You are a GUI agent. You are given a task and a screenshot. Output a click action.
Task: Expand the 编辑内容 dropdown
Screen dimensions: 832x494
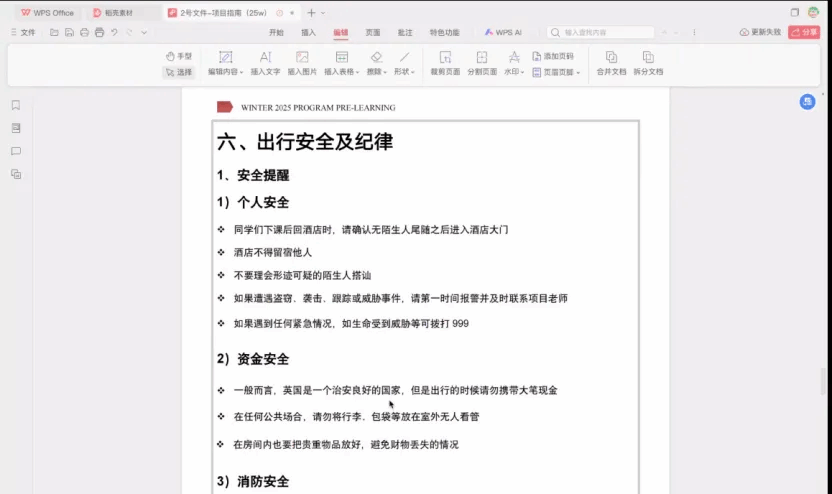click(x=226, y=72)
